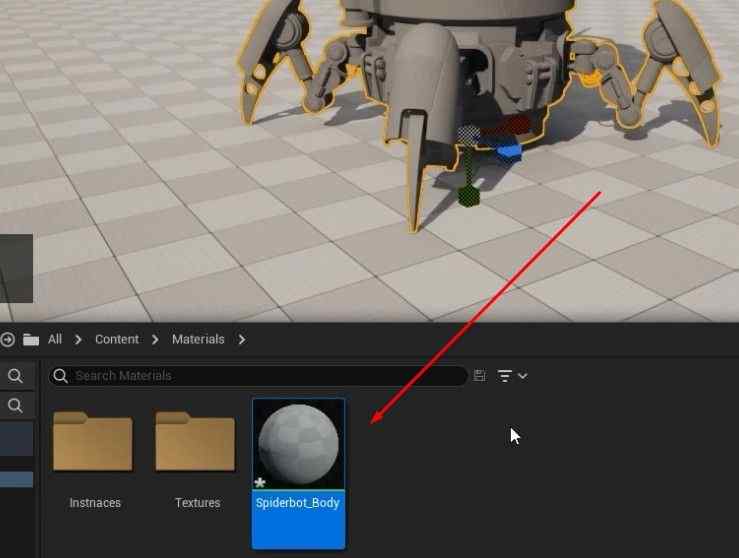Viewport: 739px width, 558px height.
Task: Click the Search Materials field
Action: tap(258, 376)
